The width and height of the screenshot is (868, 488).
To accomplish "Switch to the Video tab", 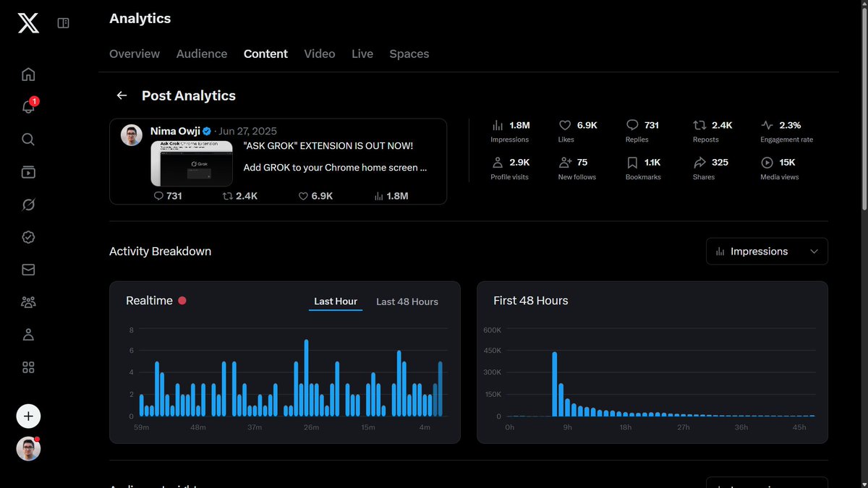I will (x=320, y=54).
